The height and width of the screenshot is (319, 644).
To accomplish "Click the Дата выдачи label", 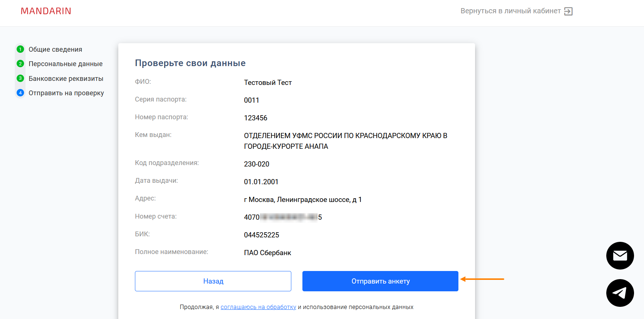I will (x=156, y=181).
